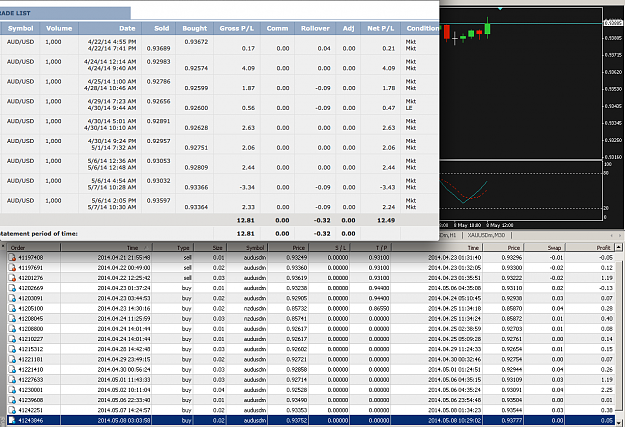Screen dimensions: 625x427
Task: Sort history by the Size column header
Action: 210,248
